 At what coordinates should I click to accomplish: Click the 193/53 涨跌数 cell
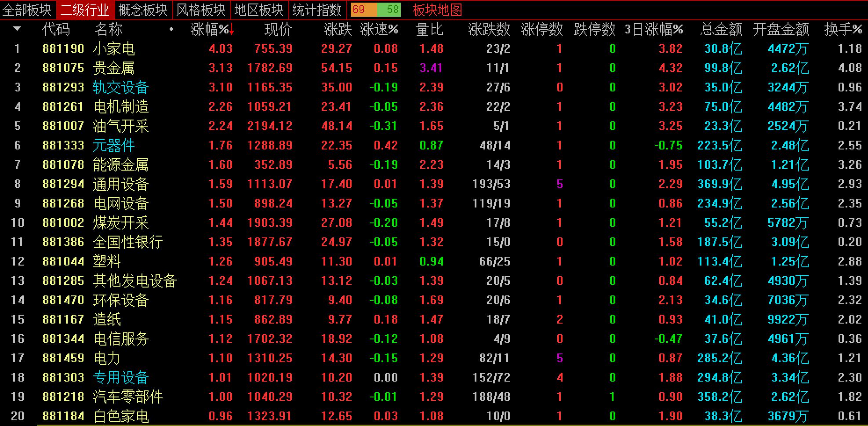tap(491, 184)
